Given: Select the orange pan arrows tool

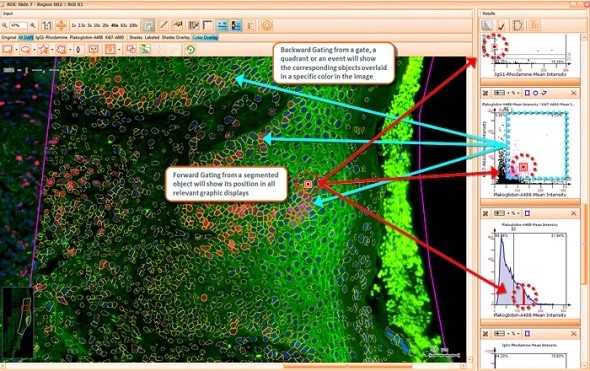Looking at the screenshot, I should tap(61, 26).
